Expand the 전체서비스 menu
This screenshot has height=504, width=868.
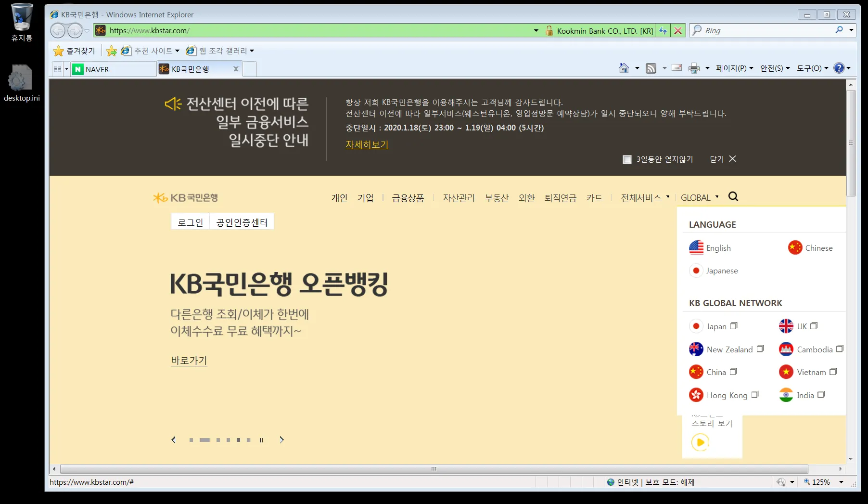point(645,198)
